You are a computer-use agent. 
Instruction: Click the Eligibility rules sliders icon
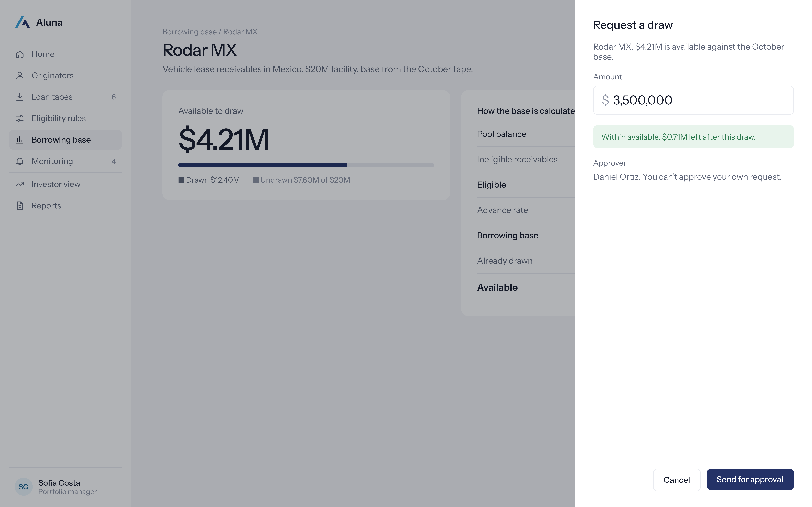click(x=20, y=118)
